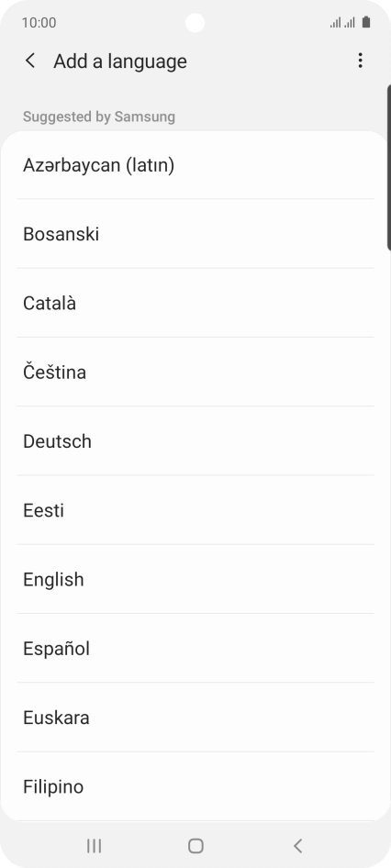Tap the 10:00 clock in status bar
This screenshot has height=868, width=391.
point(39,23)
